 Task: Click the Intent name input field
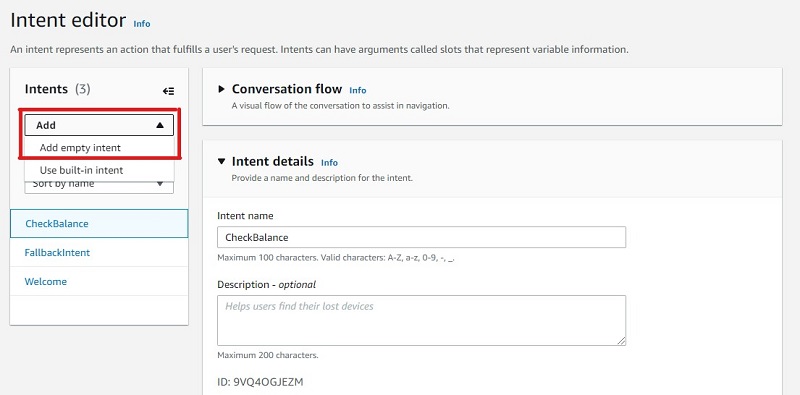[x=421, y=237]
